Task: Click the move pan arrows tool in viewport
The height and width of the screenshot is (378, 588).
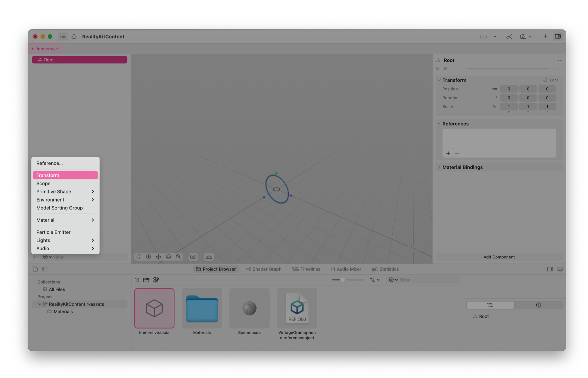Action: point(158,257)
